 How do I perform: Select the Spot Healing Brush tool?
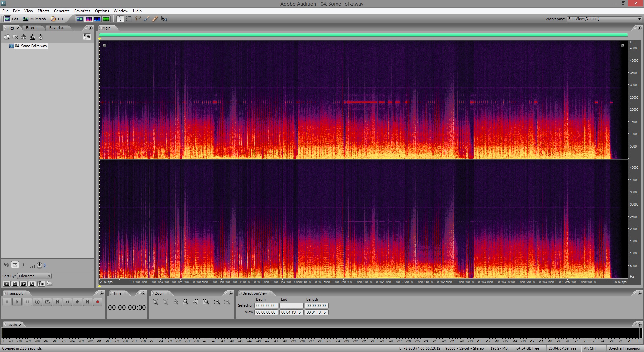[x=155, y=19]
